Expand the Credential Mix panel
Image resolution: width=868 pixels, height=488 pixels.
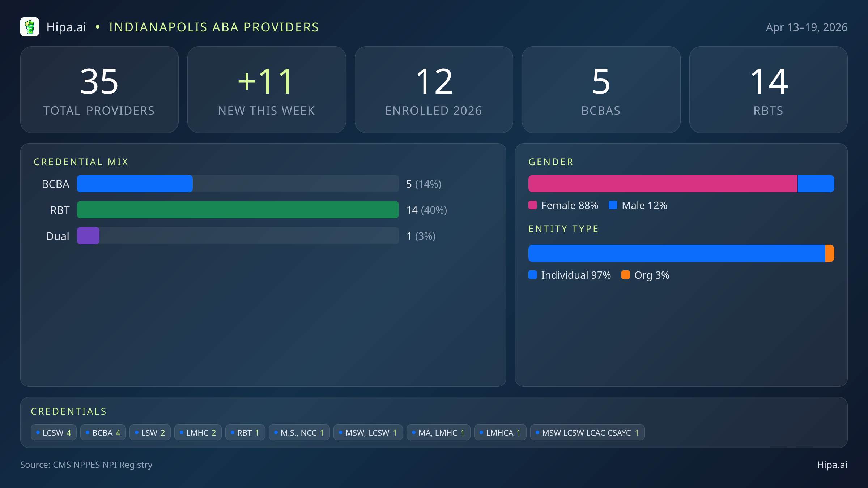pos(81,162)
